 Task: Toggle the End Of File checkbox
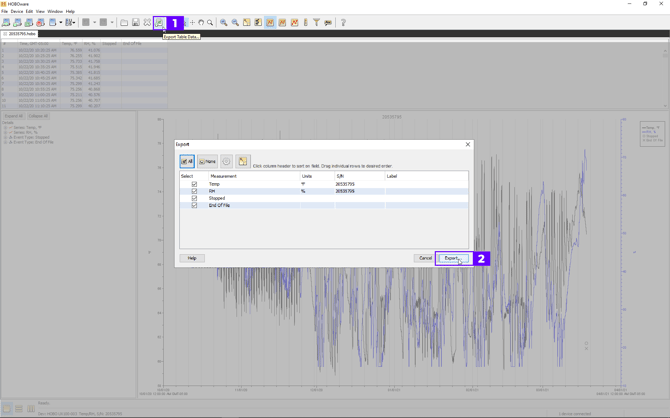pyautogui.click(x=194, y=205)
